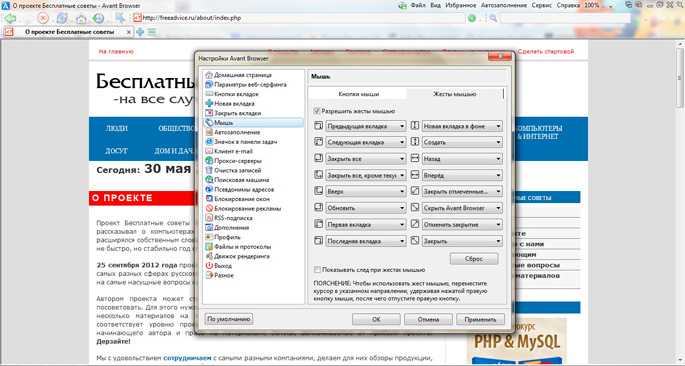Open 'Следующая вкладка' gesture dropdown
685x366 pixels.
[366, 142]
